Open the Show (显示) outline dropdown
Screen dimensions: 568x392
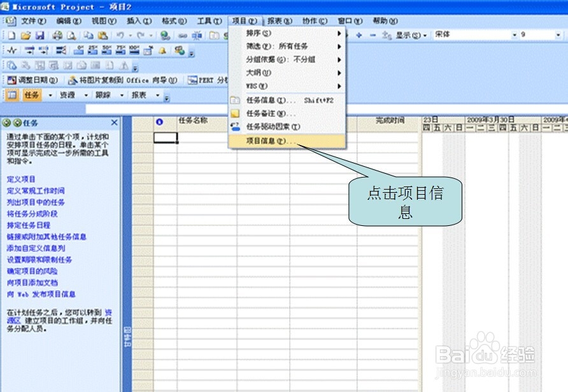411,35
